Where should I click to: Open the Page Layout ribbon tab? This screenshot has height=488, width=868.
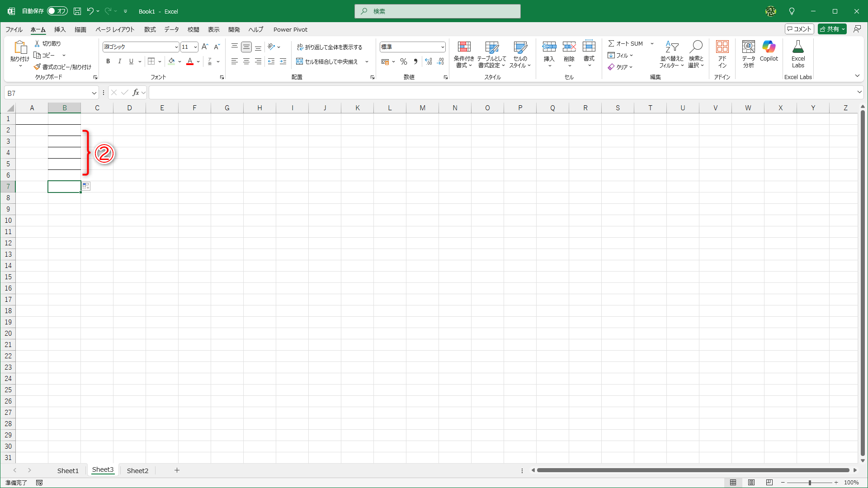[115, 29]
